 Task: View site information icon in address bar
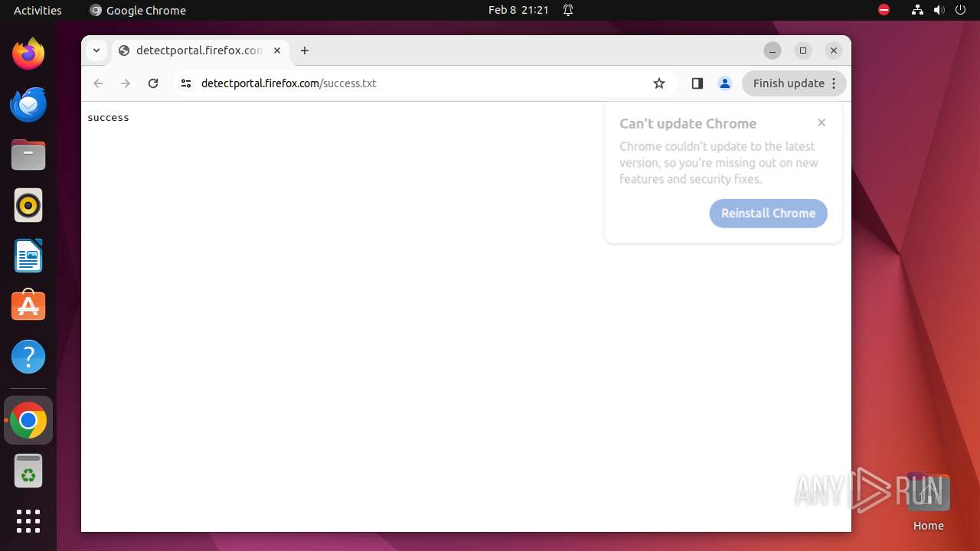point(185,83)
